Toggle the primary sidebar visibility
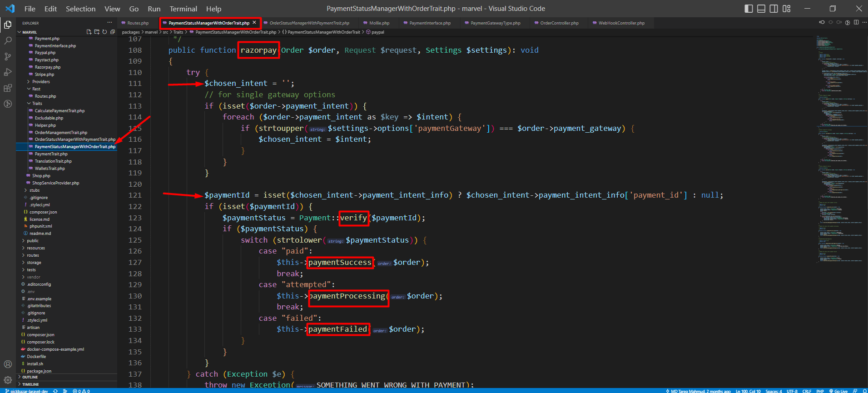The height and width of the screenshot is (393, 868). pos(749,9)
